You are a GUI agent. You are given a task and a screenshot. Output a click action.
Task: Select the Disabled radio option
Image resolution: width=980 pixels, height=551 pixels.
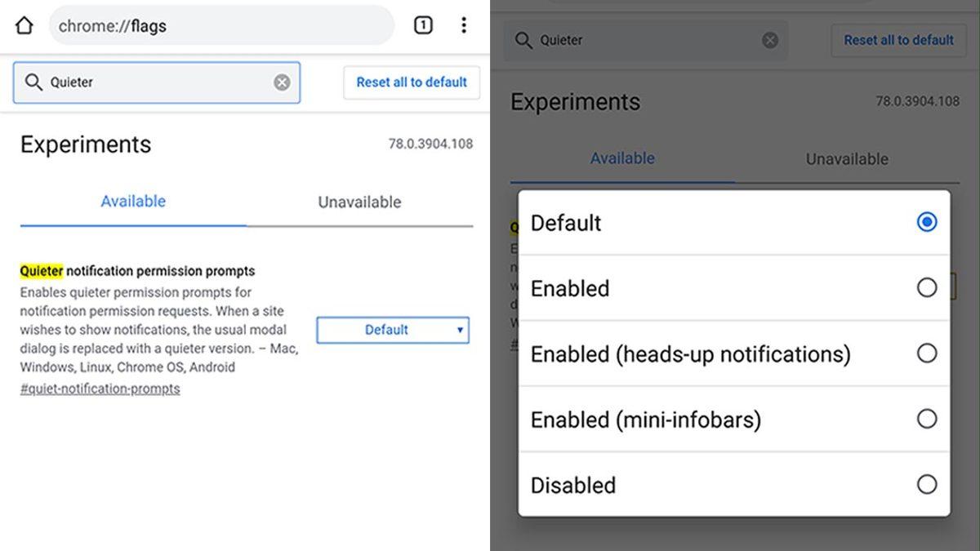[x=927, y=485]
